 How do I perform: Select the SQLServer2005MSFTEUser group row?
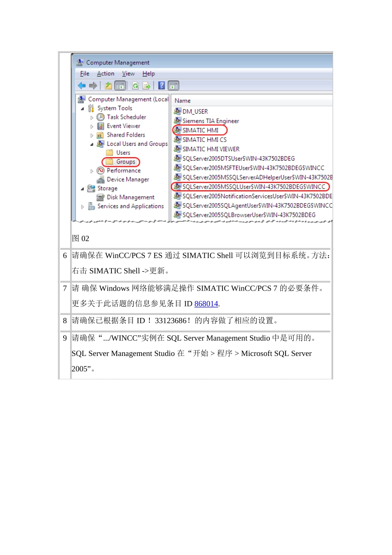pos(253,168)
